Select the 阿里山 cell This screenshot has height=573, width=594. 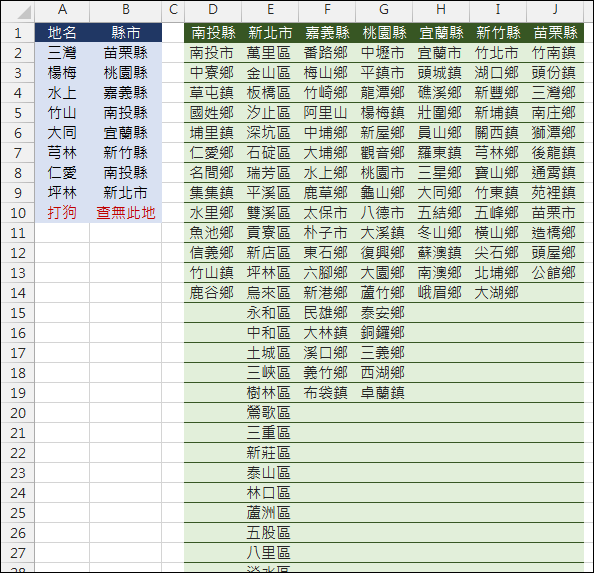point(327,113)
